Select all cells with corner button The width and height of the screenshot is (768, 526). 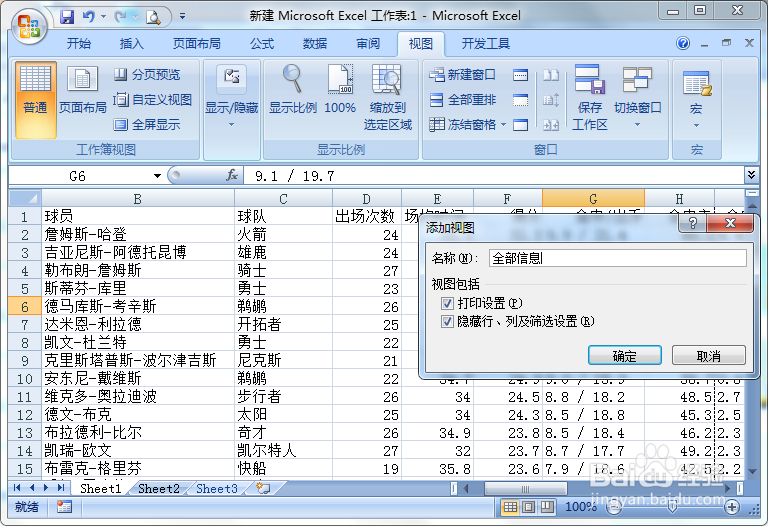[25, 198]
